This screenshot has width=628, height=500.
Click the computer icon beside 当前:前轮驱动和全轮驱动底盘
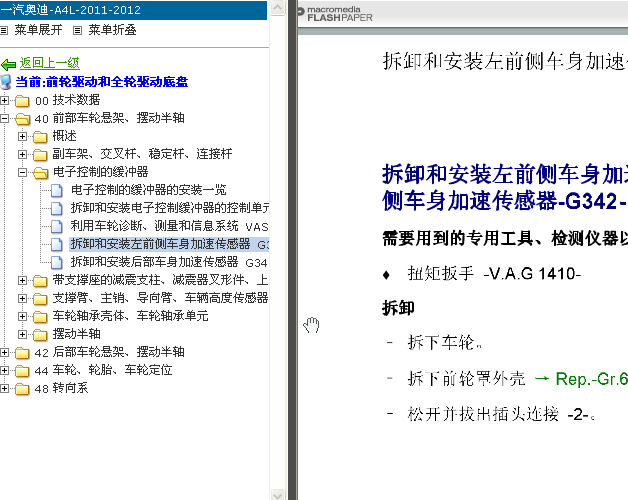coord(6,82)
